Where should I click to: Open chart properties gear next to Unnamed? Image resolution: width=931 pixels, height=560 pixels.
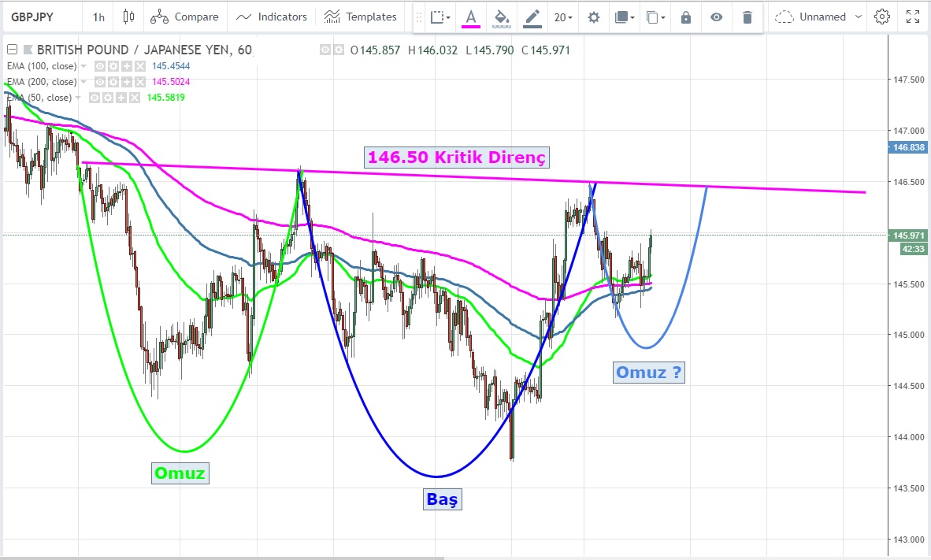pos(882,17)
